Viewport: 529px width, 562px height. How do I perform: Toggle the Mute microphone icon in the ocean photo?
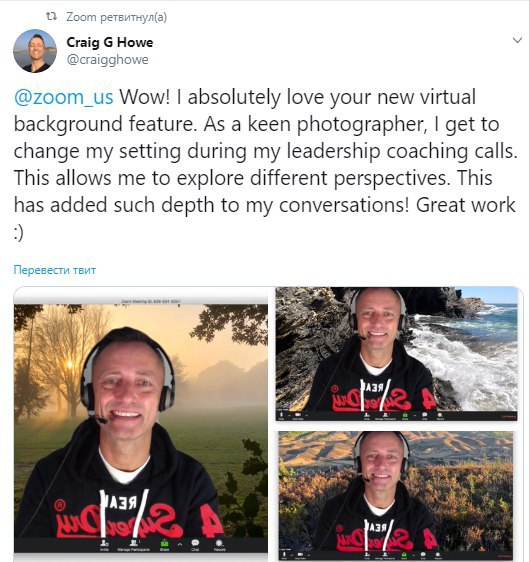[x=282, y=416]
